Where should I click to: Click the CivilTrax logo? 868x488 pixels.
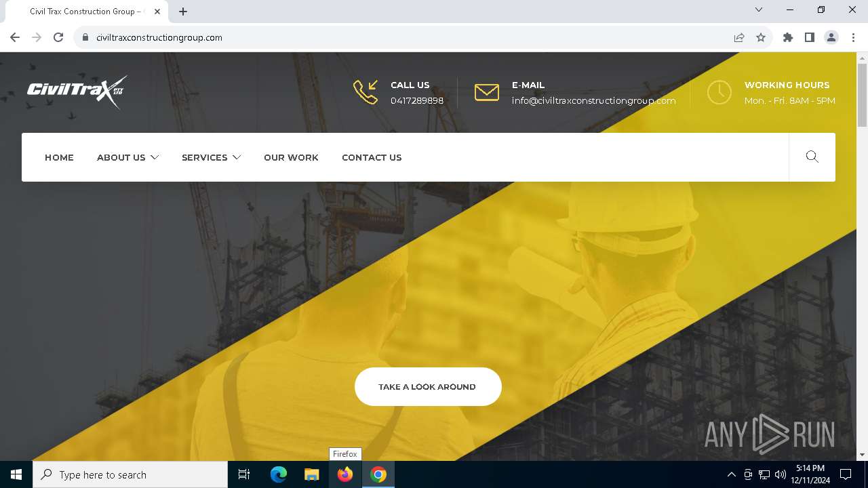pyautogui.click(x=77, y=92)
